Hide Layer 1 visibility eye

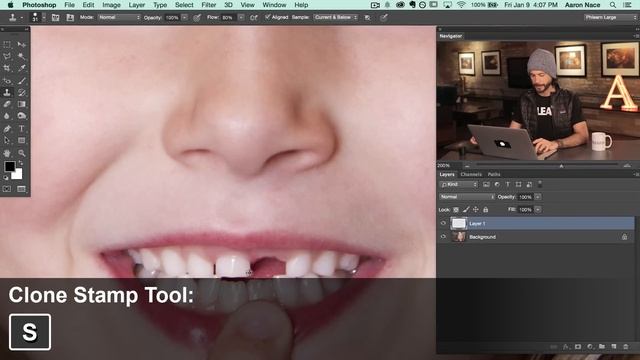(x=443, y=223)
